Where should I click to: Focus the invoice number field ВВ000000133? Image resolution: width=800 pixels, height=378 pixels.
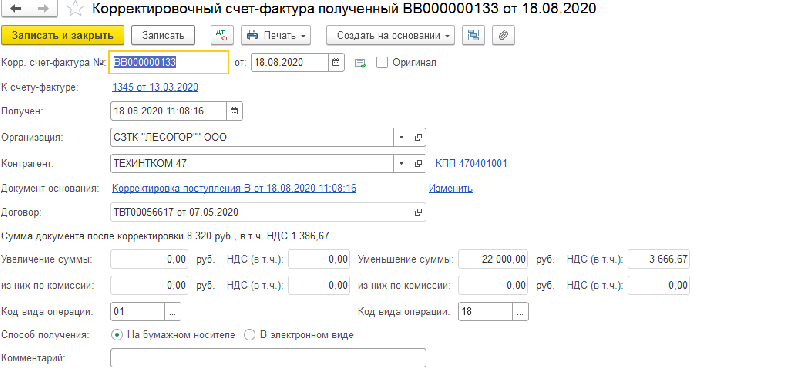coord(169,63)
